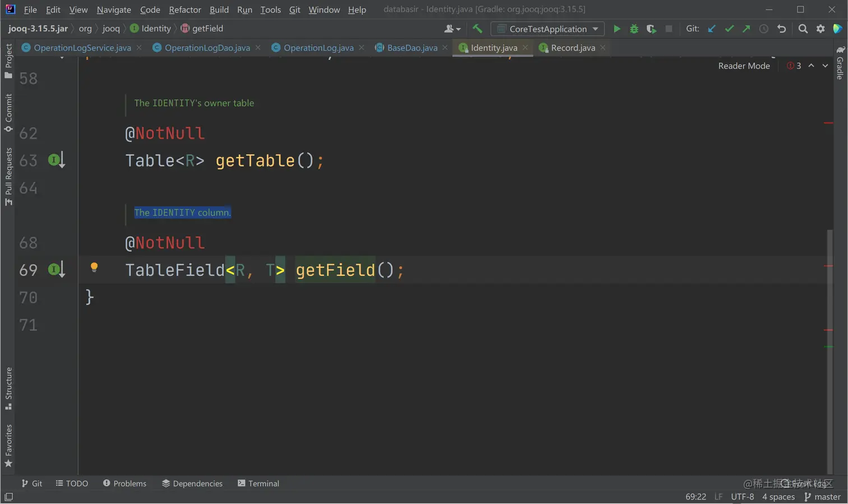The image size is (848, 504).
Task: Click the getField breadcrumb in navigation bar
Action: point(202,29)
